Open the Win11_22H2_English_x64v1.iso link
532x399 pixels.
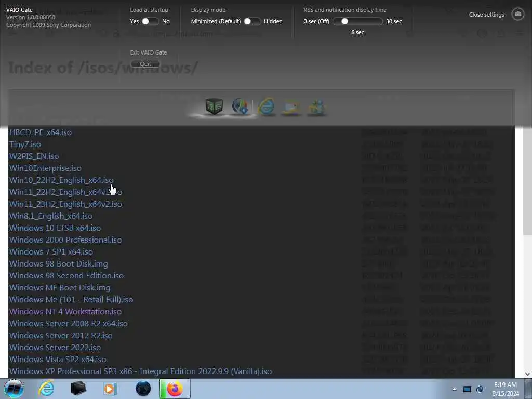(65, 192)
